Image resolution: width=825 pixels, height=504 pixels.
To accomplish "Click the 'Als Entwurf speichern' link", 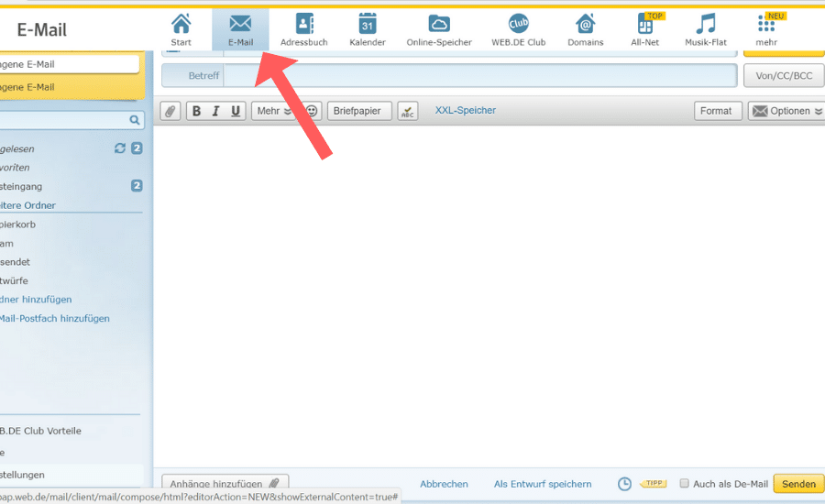I will [x=543, y=484].
